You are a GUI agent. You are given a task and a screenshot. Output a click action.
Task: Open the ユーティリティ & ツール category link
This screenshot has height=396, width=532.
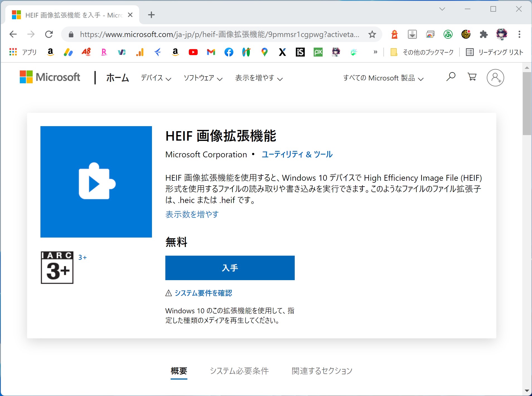pos(297,154)
